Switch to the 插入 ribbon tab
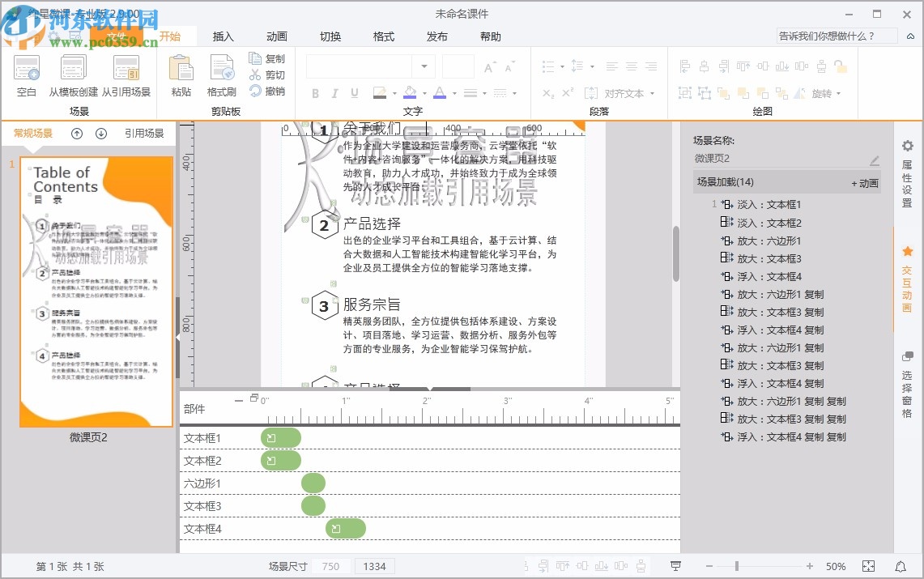924x579 pixels. pyautogui.click(x=223, y=36)
